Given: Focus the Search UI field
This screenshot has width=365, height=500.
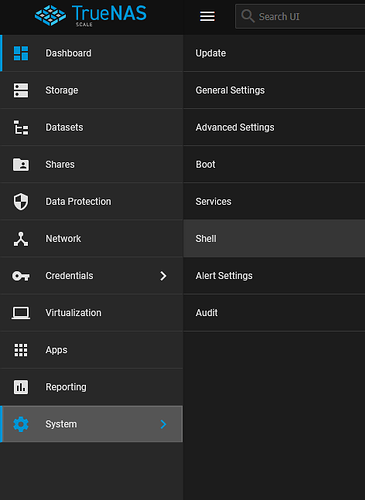Looking at the screenshot, I should (x=300, y=16).
